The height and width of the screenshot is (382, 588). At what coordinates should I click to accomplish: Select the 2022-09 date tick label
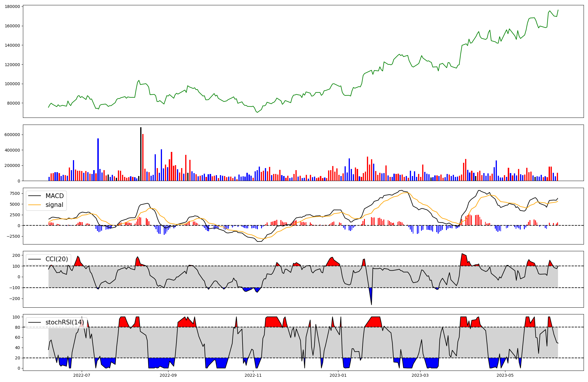(x=168, y=375)
